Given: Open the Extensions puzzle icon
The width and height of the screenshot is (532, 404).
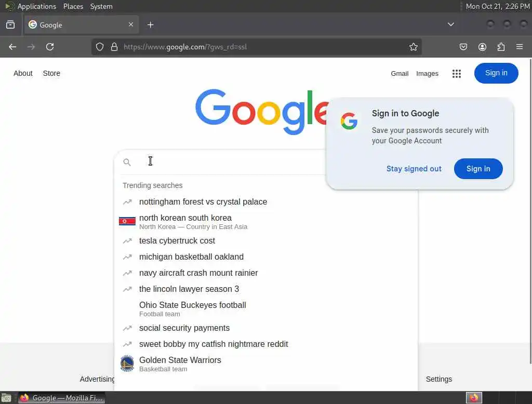Looking at the screenshot, I should point(501,47).
